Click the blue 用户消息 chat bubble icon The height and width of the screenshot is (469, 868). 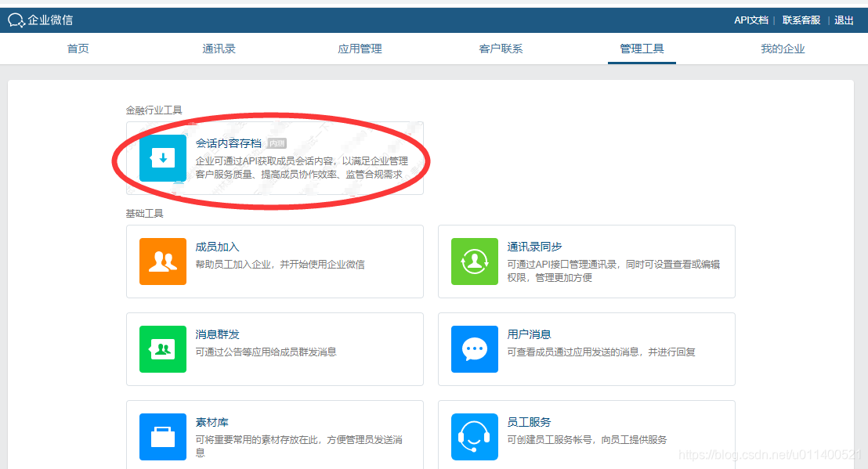click(475, 349)
